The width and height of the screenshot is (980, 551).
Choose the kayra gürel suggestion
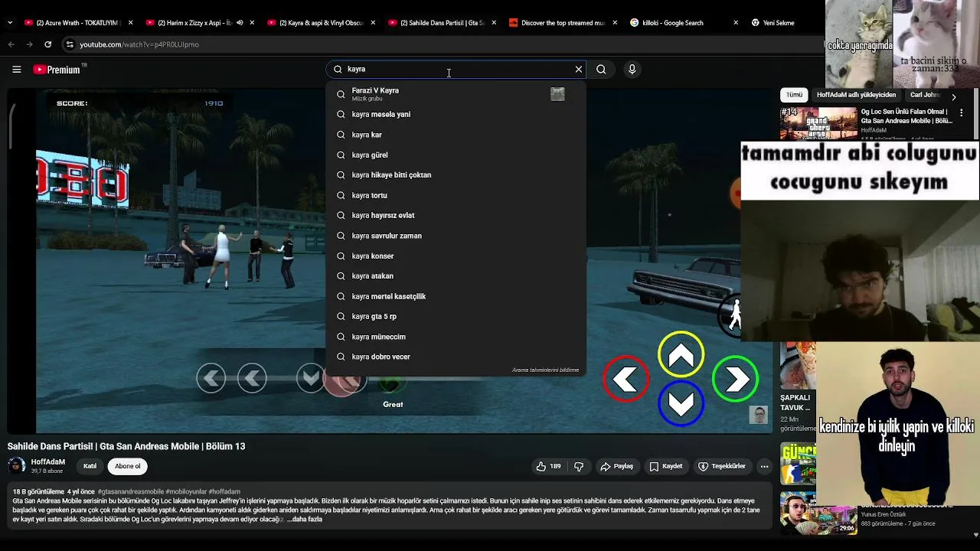456,155
